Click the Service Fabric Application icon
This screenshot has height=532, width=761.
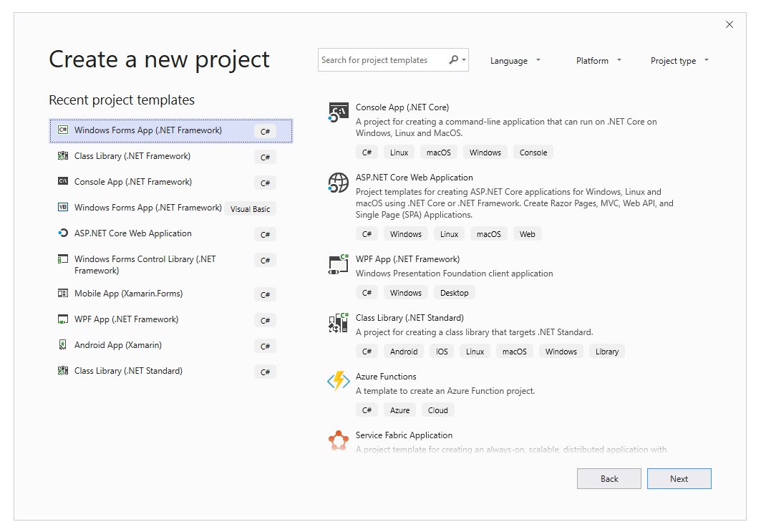coord(339,440)
